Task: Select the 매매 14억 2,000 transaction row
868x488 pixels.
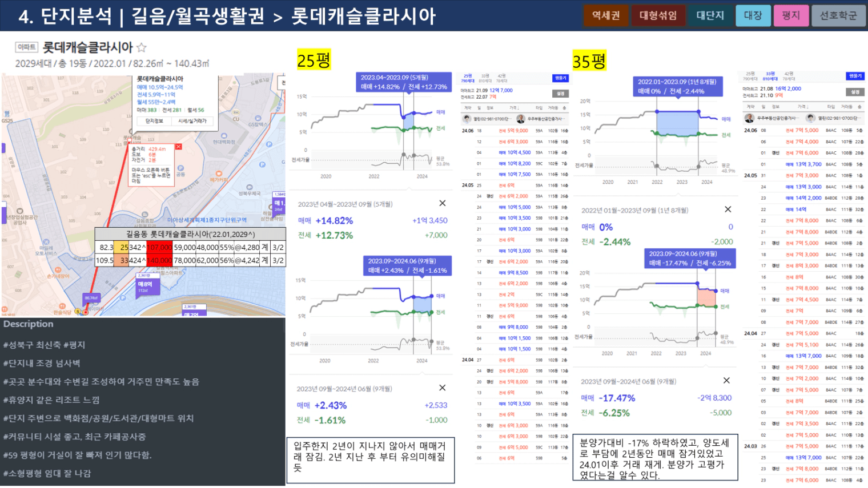Action: [x=811, y=198]
